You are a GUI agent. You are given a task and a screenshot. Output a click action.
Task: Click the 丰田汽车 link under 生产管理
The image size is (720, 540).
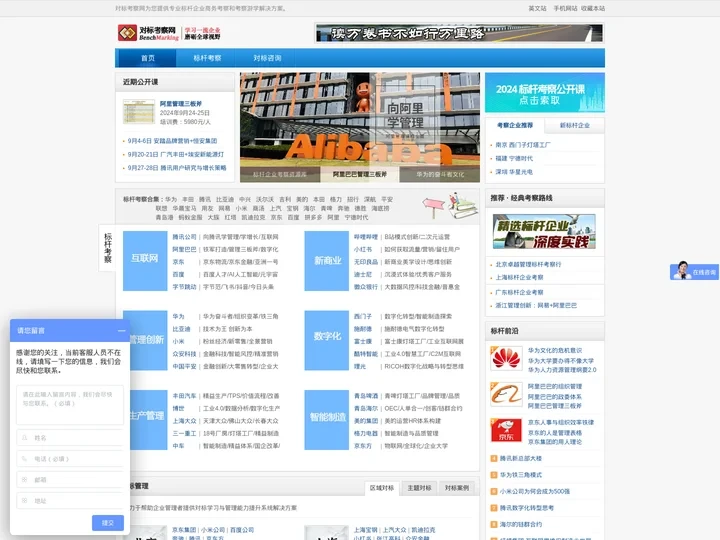184,396
